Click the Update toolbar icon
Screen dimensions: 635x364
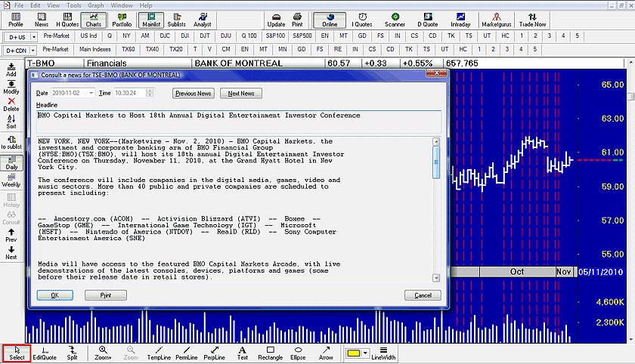click(x=276, y=20)
